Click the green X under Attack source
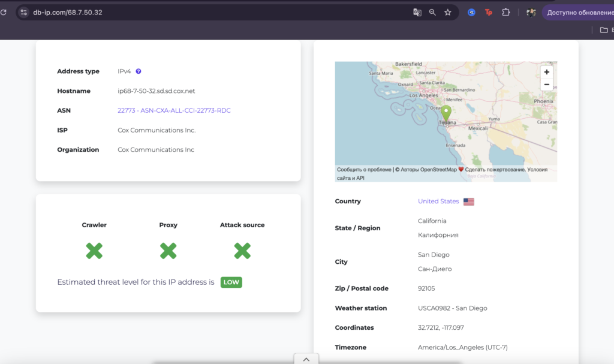Image resolution: width=614 pixels, height=364 pixels. 242,251
